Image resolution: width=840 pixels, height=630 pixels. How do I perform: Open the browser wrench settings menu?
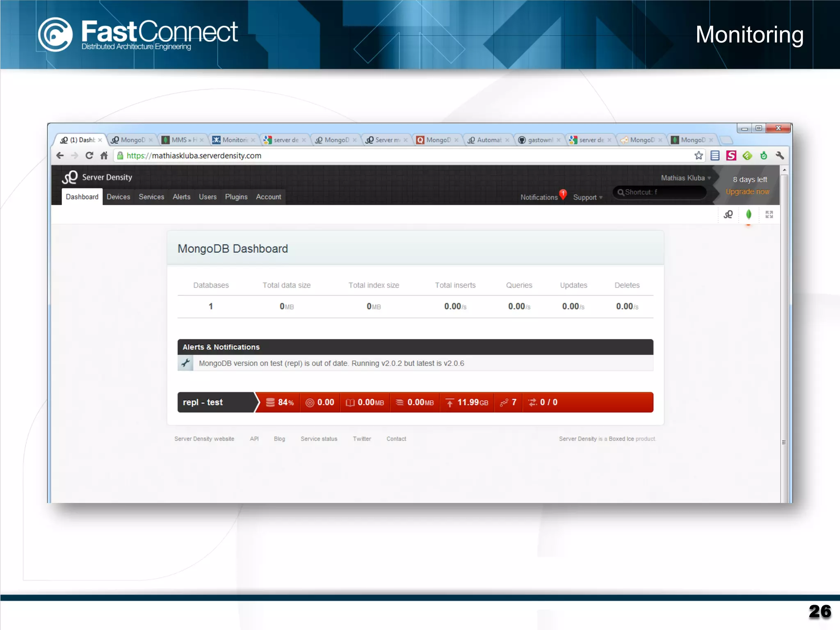(x=780, y=155)
